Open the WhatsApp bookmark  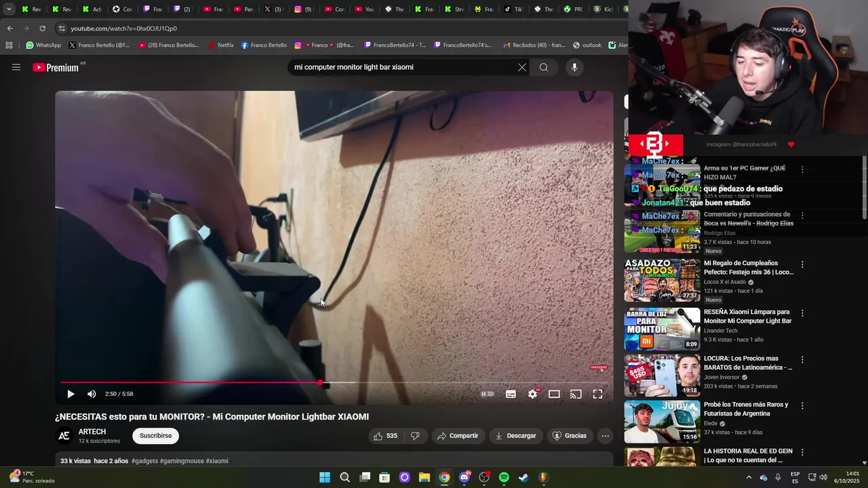[x=43, y=45]
